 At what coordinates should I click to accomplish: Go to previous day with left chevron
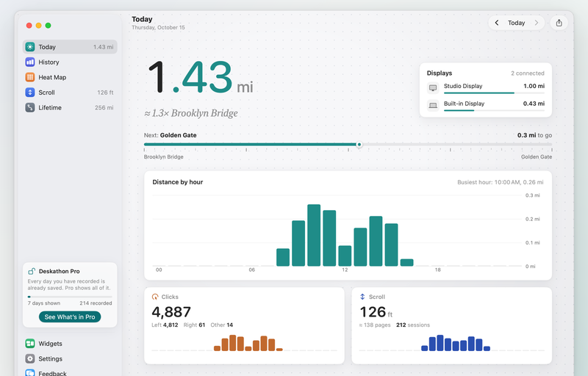pos(497,23)
